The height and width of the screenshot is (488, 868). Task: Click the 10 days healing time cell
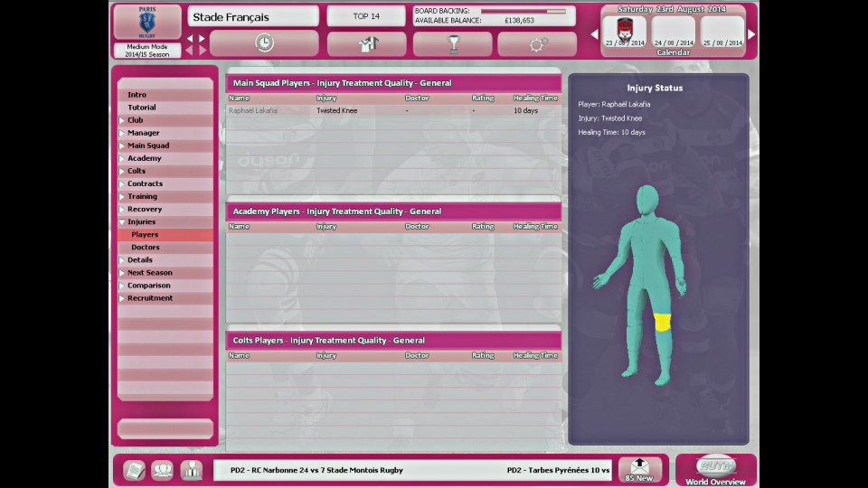tap(525, 110)
